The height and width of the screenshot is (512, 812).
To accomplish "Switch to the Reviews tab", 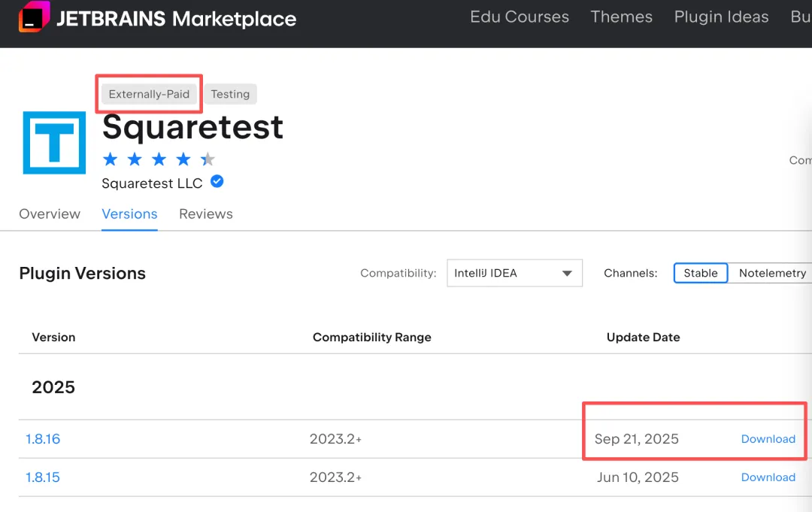I will 206,214.
